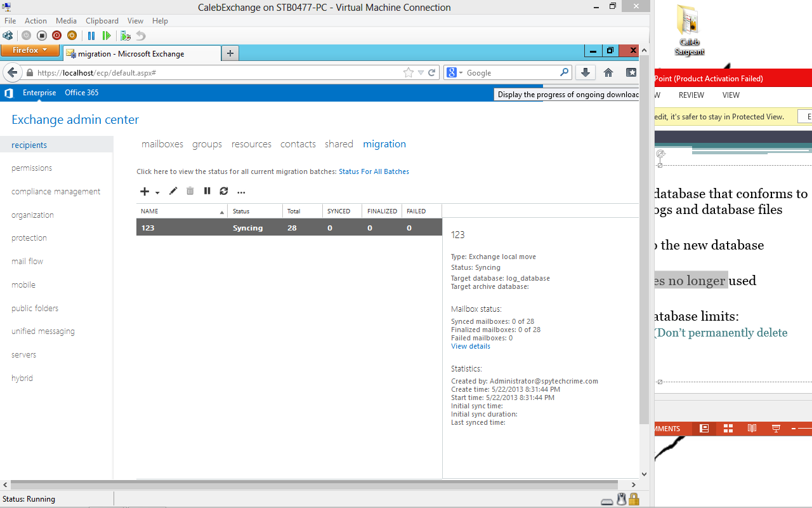This screenshot has height=508, width=812.
Task: Click the padlock icon in VM status bar
Action: 634,499
